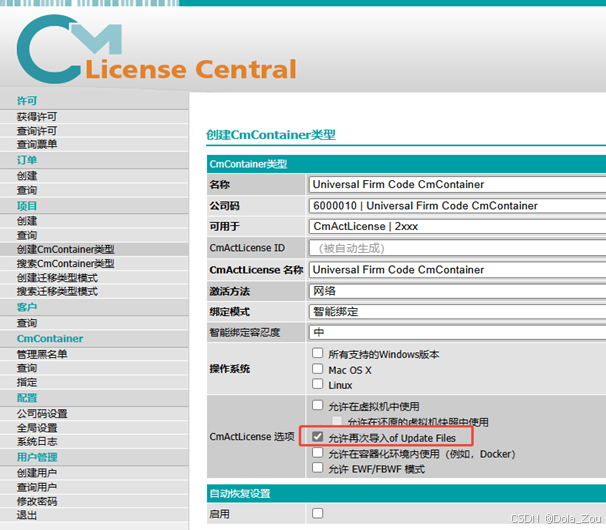Screen dimensions: 606x530
Task: Check the 启用 auto-recovery checkbox
Action: pyautogui.click(x=317, y=513)
